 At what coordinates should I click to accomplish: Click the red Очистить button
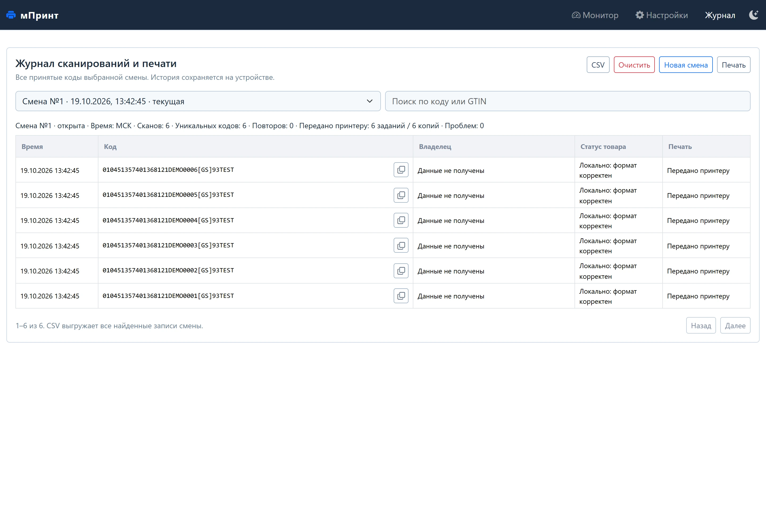(634, 65)
